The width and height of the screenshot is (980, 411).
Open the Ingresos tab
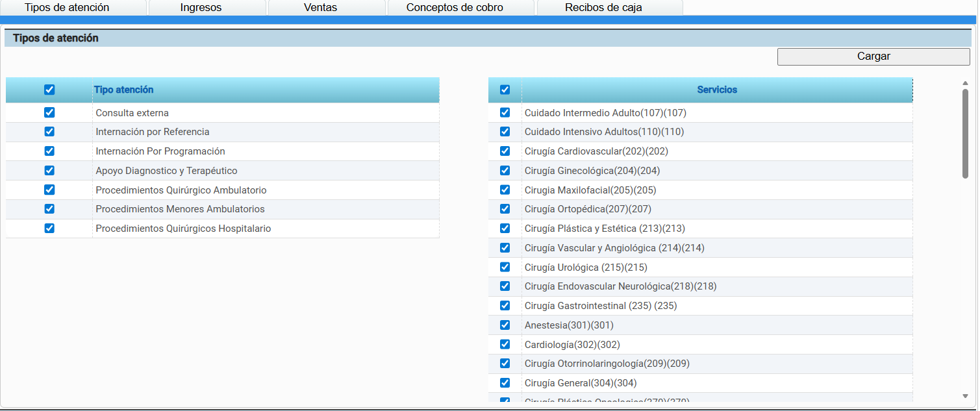click(201, 8)
